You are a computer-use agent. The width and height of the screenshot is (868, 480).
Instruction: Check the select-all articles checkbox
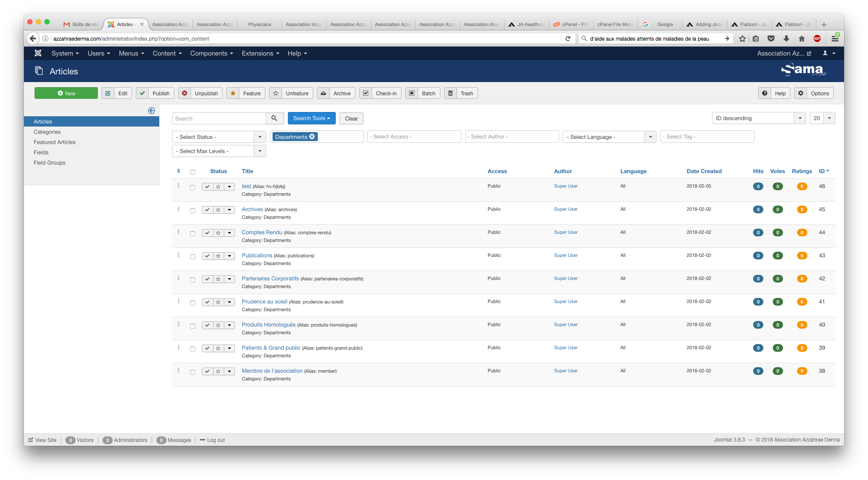(193, 172)
